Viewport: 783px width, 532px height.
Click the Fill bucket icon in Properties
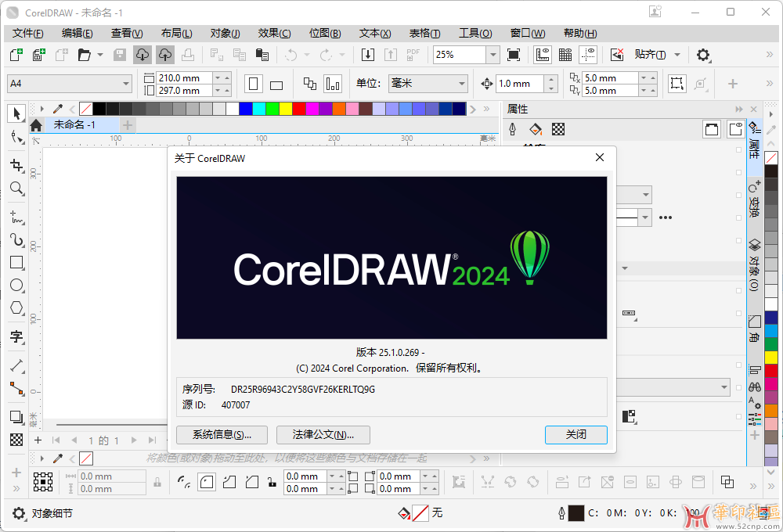coord(536,129)
